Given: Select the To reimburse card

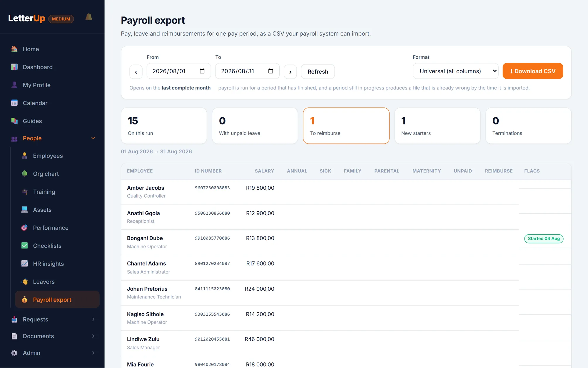Looking at the screenshot, I should (346, 126).
